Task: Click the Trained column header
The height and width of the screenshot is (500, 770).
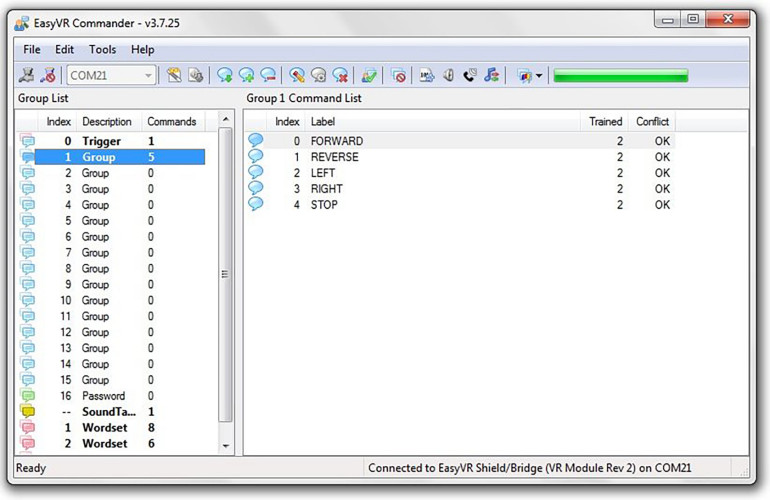Action: 605,121
